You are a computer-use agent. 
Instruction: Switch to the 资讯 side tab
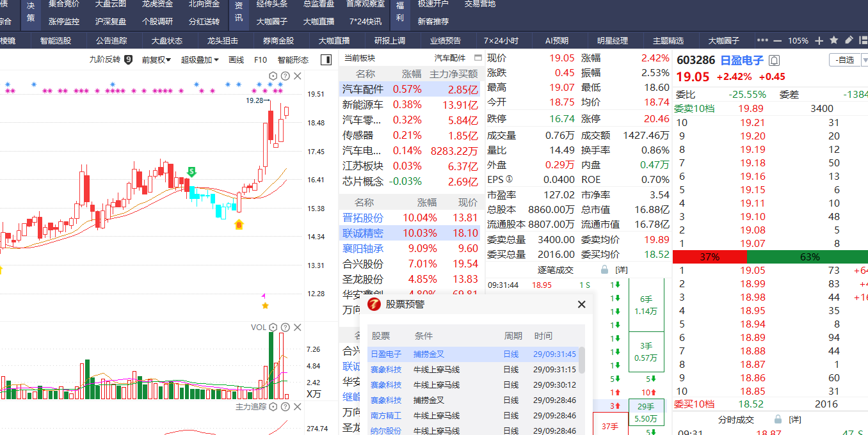click(x=239, y=12)
